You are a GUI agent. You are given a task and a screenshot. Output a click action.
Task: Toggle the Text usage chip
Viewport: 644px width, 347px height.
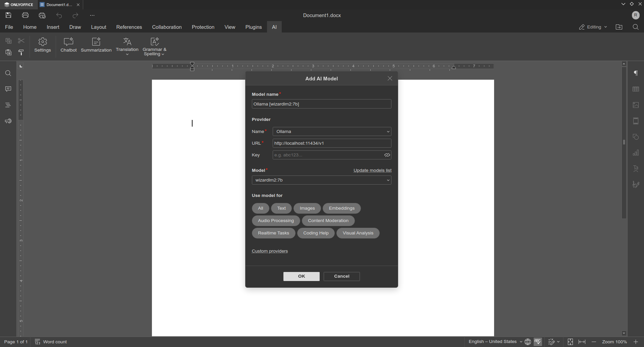tap(281, 208)
